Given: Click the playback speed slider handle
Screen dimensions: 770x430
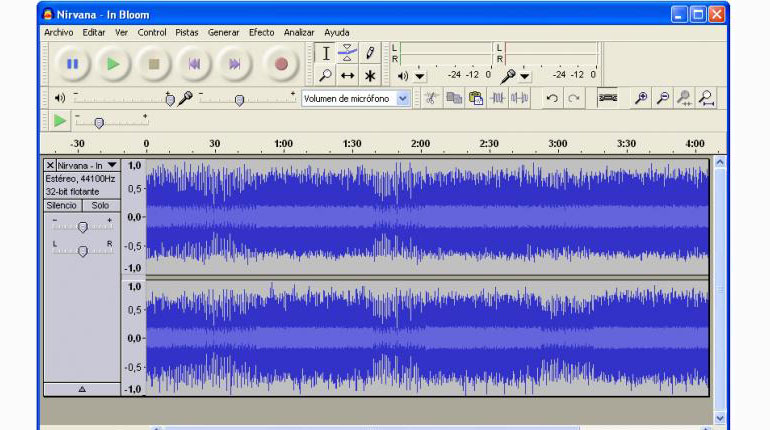Looking at the screenshot, I should 99,123.
